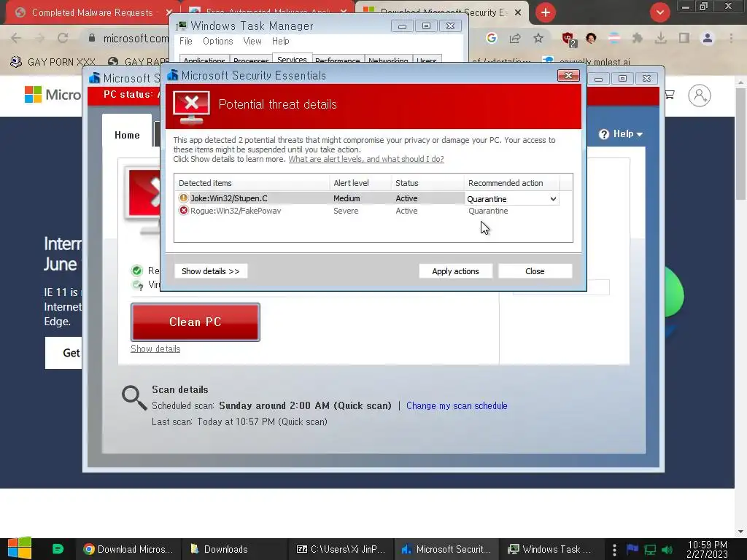Switch to Services tab in Task Manager
This screenshot has height=560, width=747.
click(x=292, y=59)
